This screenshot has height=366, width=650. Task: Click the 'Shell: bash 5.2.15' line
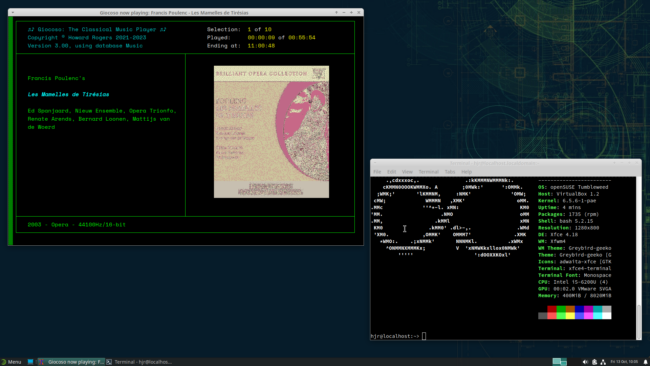coord(566,221)
